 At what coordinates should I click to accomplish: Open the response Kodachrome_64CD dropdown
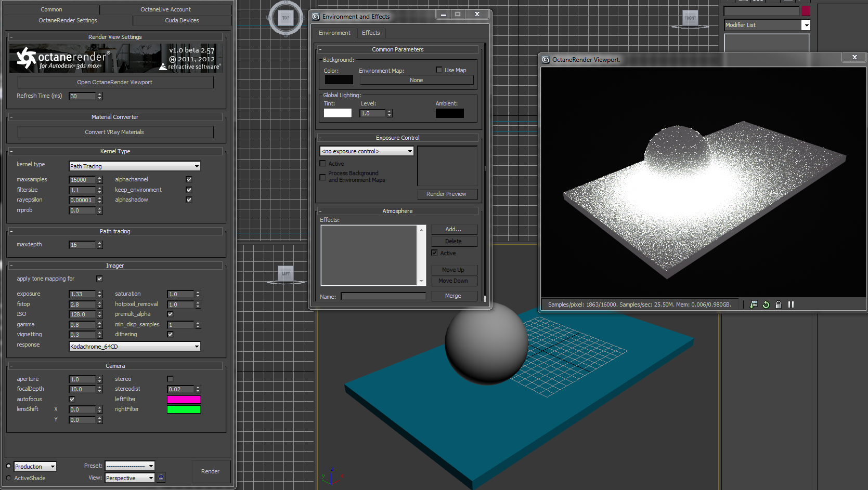coord(135,347)
